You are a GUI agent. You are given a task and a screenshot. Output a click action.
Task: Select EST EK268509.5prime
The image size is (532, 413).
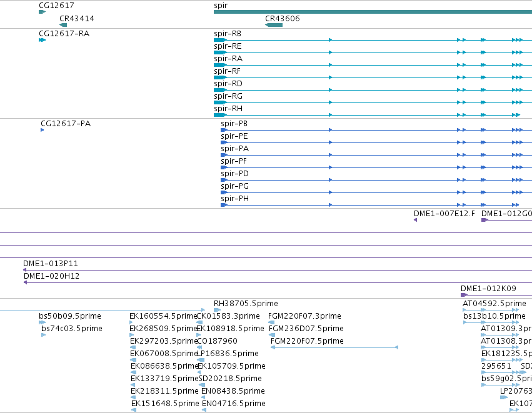click(x=164, y=329)
